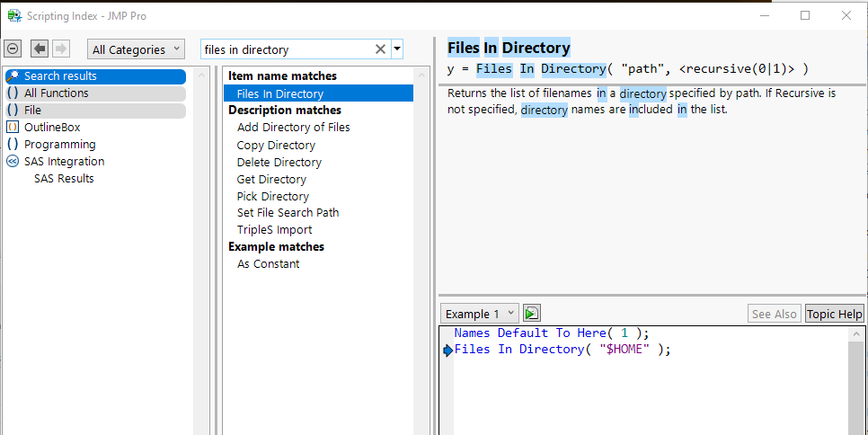Choose As Constant under Example matches
The height and width of the screenshot is (435, 868).
268,264
